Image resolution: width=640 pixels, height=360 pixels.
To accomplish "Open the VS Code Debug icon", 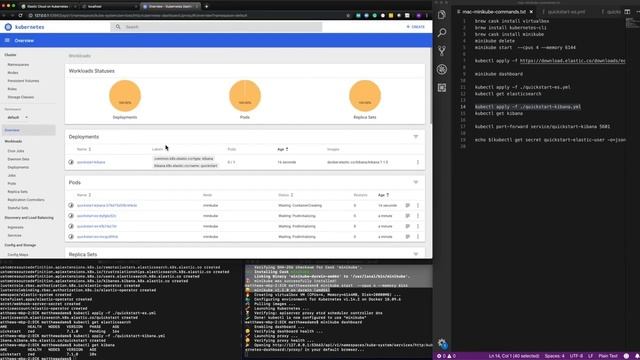I will pos(442,69).
